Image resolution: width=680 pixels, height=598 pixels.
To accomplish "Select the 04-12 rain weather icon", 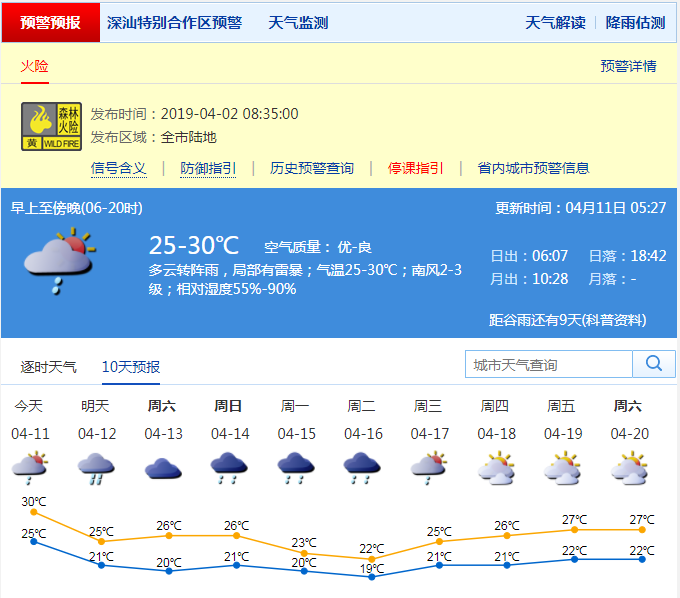I will click(x=96, y=468).
